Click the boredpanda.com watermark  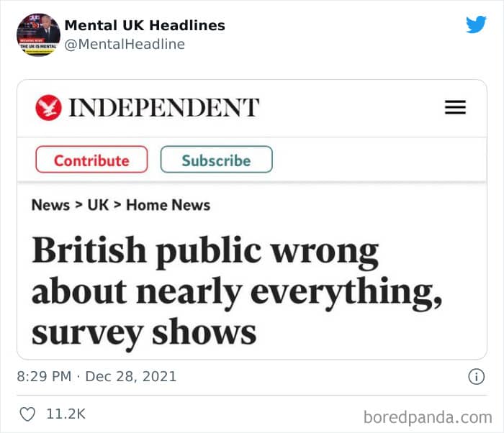click(428, 418)
